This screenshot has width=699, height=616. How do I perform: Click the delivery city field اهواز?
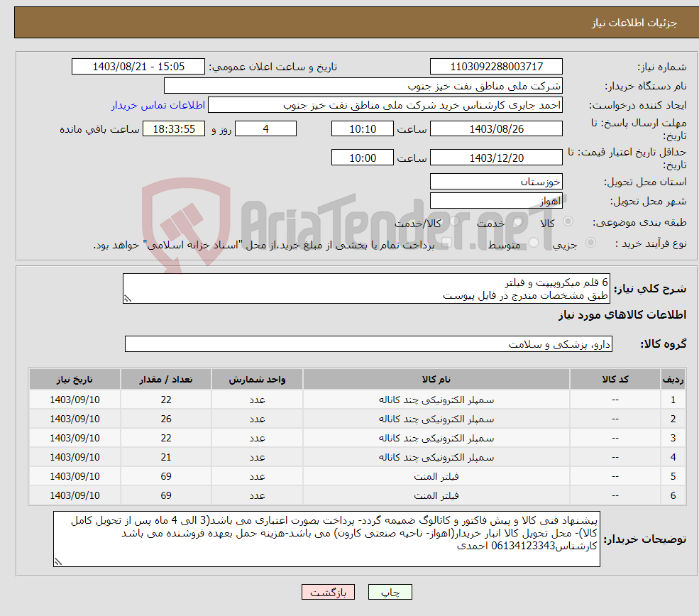pos(496,201)
